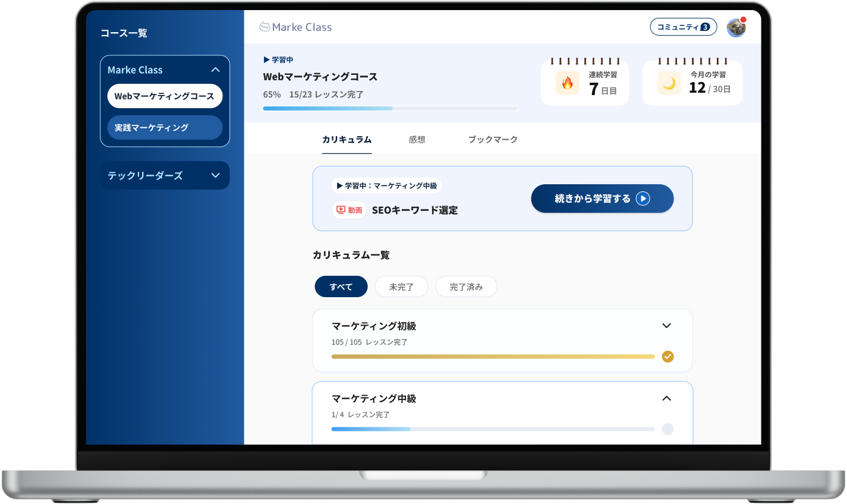
Task: Select Webマーケティングコース in sidebar
Action: pyautogui.click(x=165, y=96)
